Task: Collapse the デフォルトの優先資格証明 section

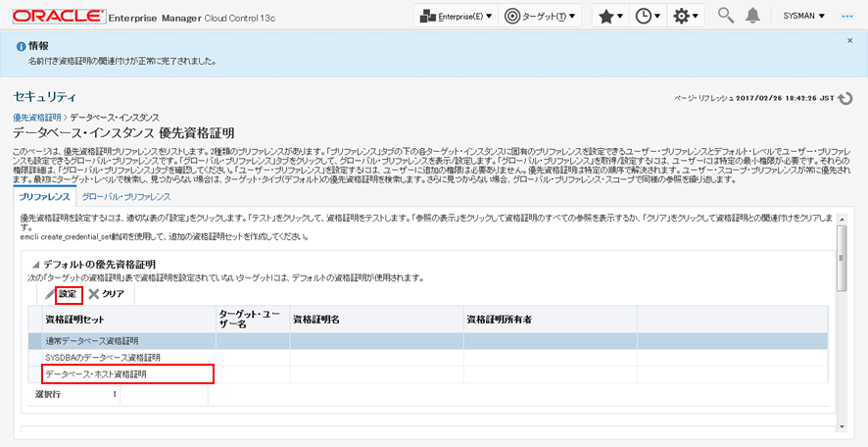Action: click(x=36, y=265)
